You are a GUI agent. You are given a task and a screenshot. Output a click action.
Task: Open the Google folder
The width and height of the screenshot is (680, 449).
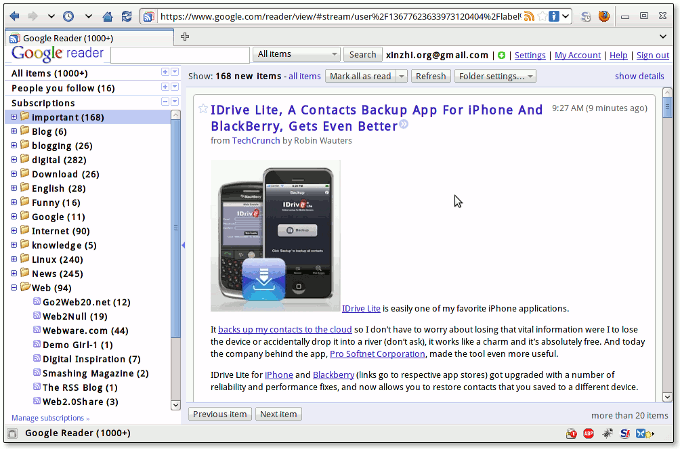58,217
